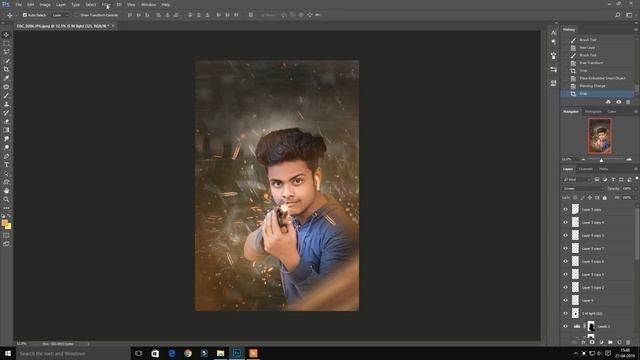Image resolution: width=640 pixels, height=360 pixels.
Task: Open the Windows Start menu
Action: tap(8, 353)
